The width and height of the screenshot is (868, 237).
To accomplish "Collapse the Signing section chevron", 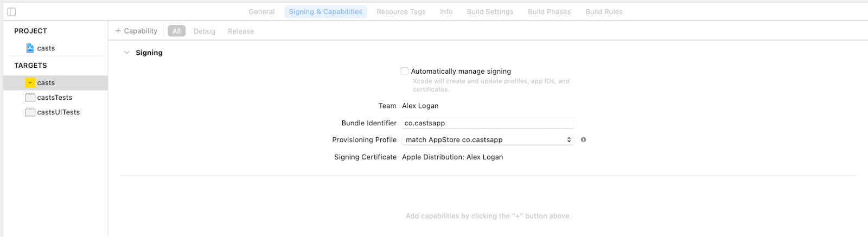I will pos(126,53).
